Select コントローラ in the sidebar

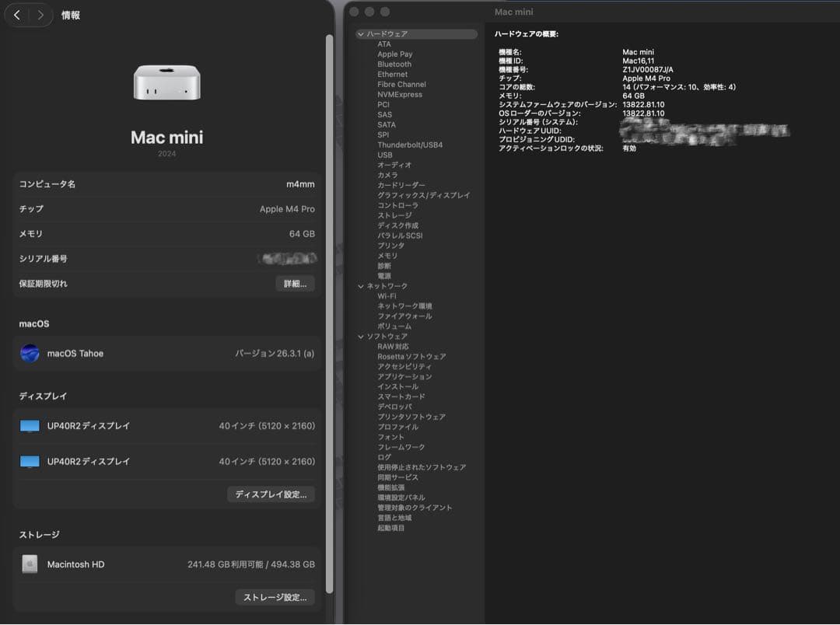coord(397,206)
